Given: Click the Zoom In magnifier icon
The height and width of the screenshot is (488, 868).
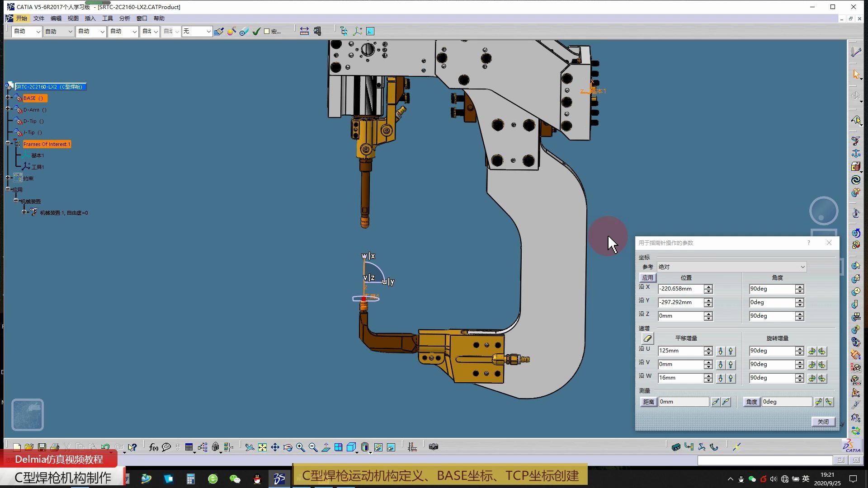Looking at the screenshot, I should tap(300, 447).
